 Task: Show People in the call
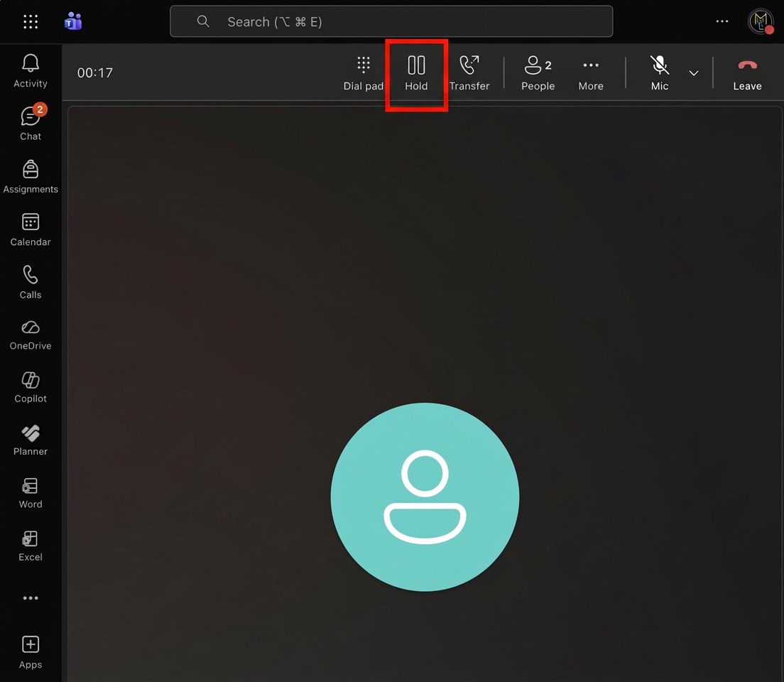tap(538, 73)
